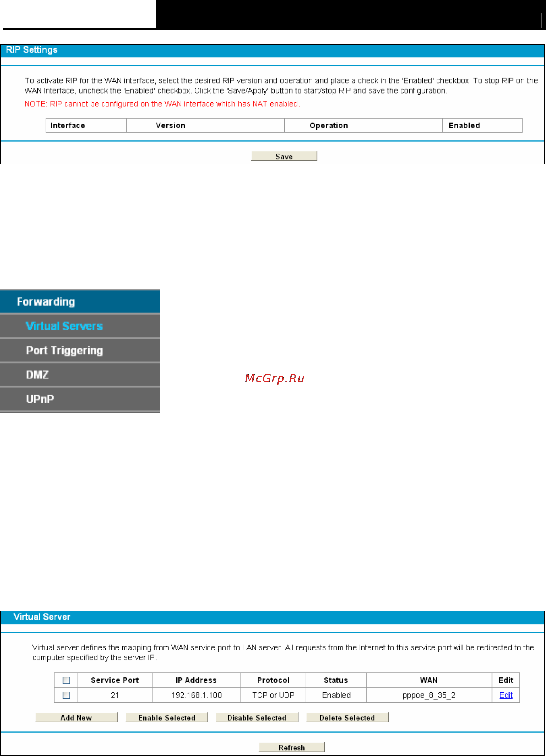Click the Edit link for pppoe_8_35_2
The image size is (546, 756).
point(506,695)
